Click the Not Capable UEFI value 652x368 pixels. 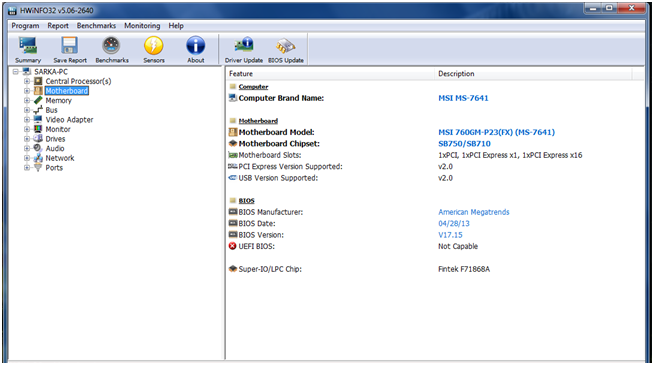pos(458,246)
